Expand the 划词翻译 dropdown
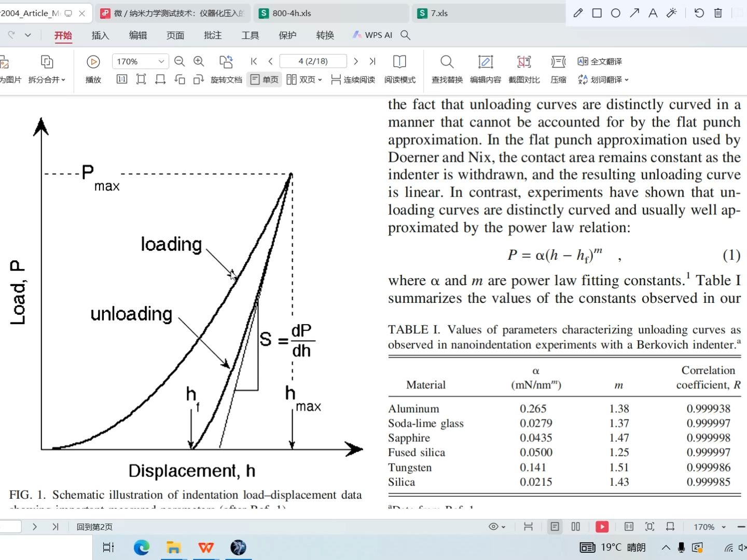 627,80
